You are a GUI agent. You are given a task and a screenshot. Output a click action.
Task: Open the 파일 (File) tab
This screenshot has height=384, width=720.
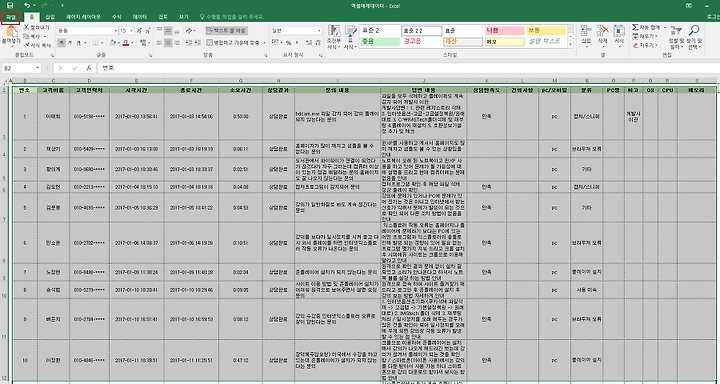11,17
